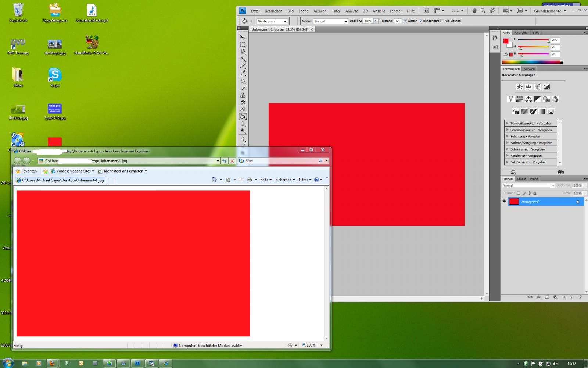This screenshot has width=588, height=368.
Task: Toggle lock image pixels in Ebenen panel
Action: point(524,193)
